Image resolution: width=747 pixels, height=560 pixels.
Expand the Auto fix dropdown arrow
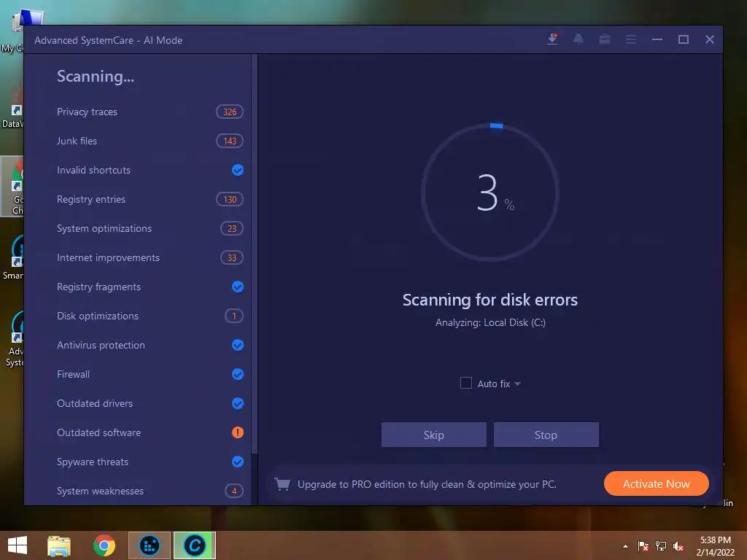517,384
